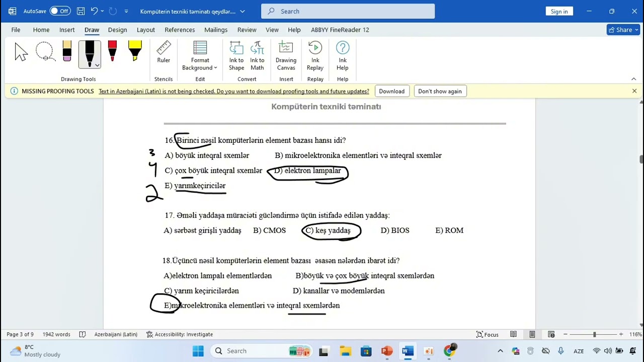The width and height of the screenshot is (644, 362).
Task: Click Ink to Math
Action: click(257, 56)
